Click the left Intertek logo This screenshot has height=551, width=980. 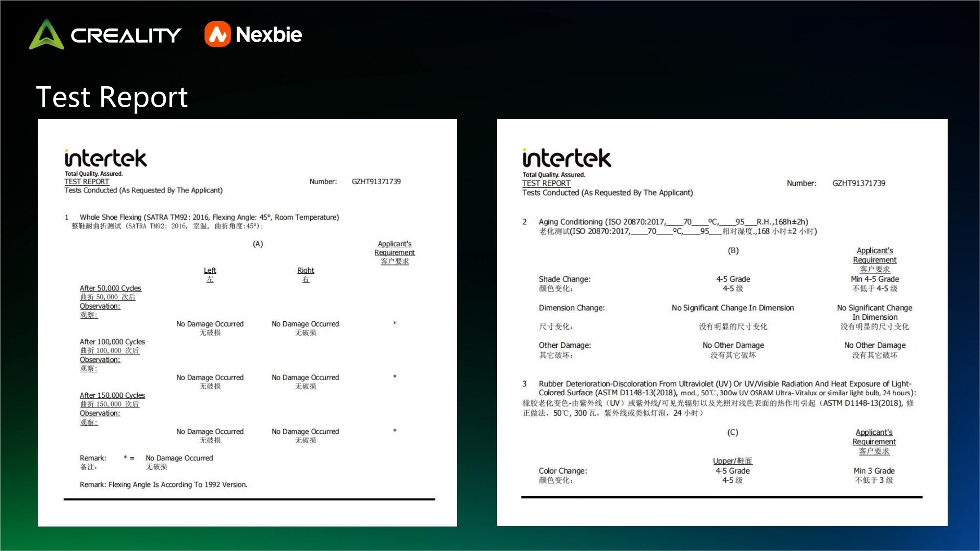click(x=105, y=158)
